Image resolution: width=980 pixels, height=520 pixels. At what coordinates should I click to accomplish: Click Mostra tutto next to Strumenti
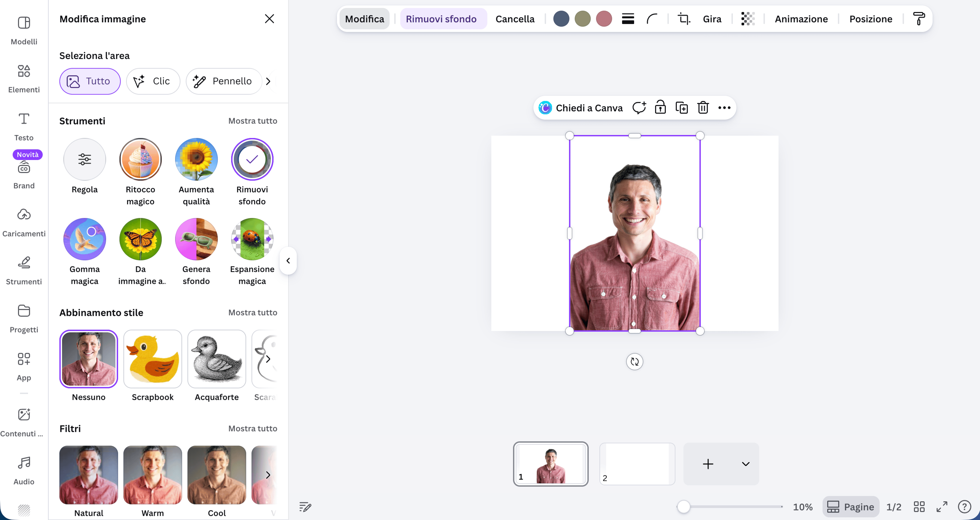(x=253, y=121)
